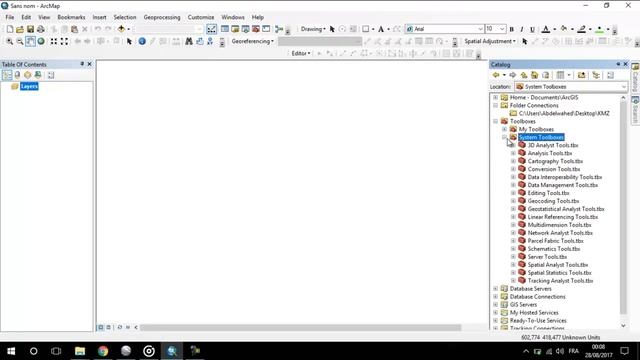Click the Add Data button
This screenshot has width=640, height=360.
click(121, 29)
